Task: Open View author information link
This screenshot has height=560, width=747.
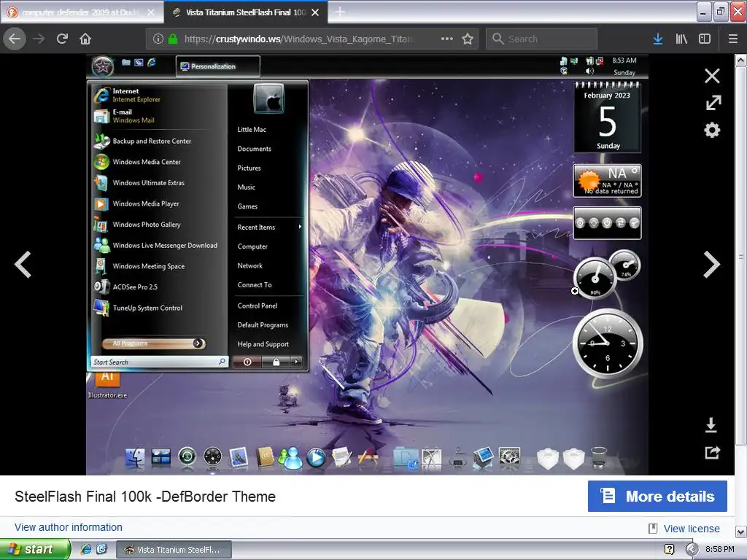Action: [68, 527]
